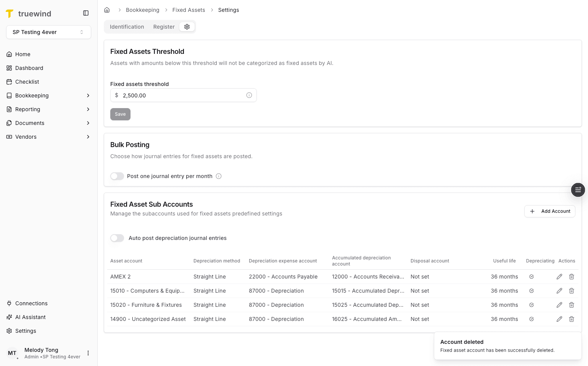This screenshot has width=588, height=366.
Task: Expand the Vendors sidebar section
Action: (26, 136)
